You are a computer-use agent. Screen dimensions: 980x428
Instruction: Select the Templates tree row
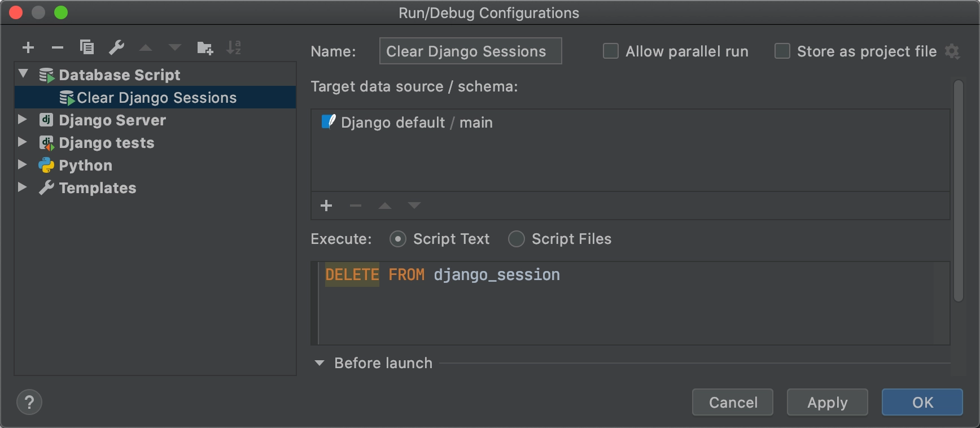click(155, 187)
